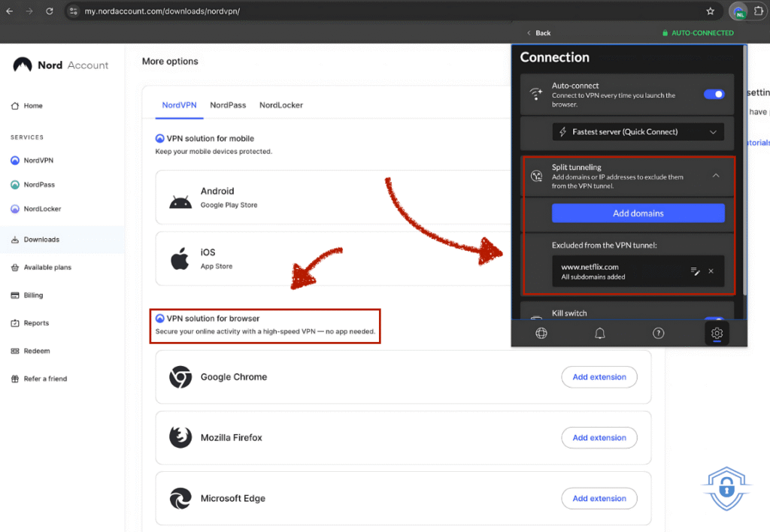This screenshot has width=770, height=532.
Task: Toggle the Auto-connect switch off
Action: [714, 94]
